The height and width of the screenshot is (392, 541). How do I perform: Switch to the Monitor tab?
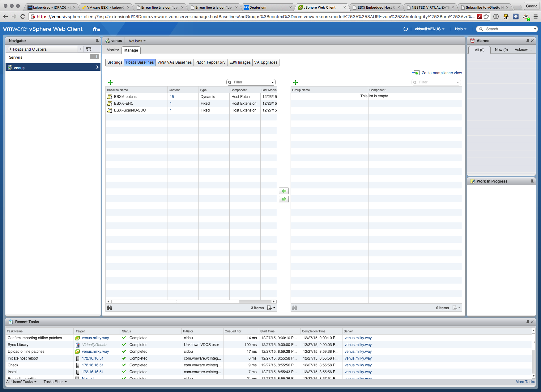113,50
